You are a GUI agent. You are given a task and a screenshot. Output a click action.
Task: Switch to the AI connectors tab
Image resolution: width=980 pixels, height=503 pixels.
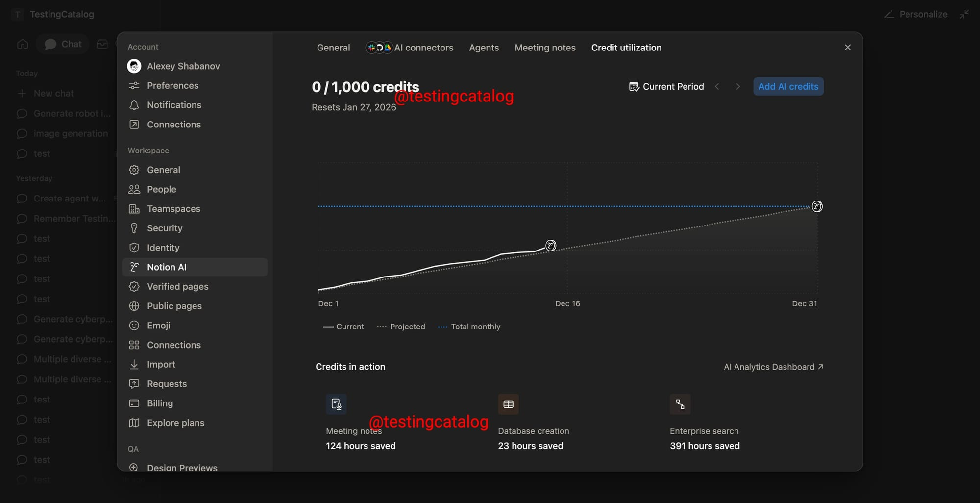click(x=410, y=48)
